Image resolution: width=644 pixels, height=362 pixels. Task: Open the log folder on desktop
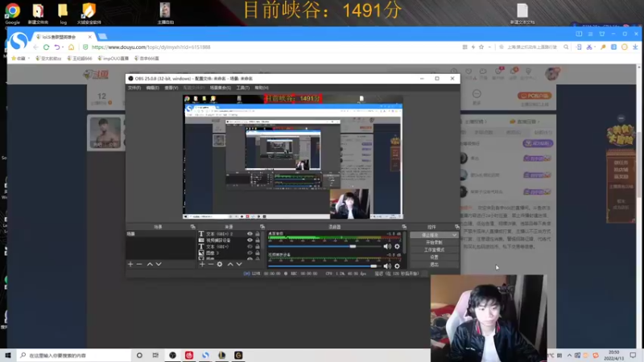pos(63,13)
